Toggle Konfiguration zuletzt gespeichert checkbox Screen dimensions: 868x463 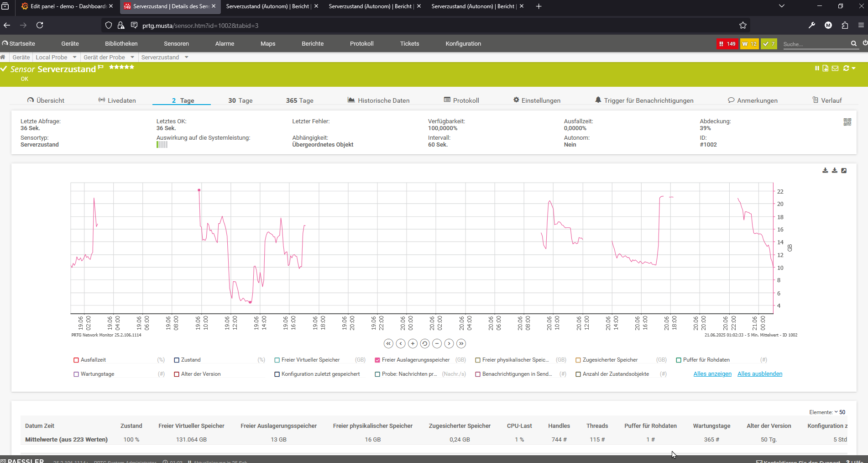[277, 374]
